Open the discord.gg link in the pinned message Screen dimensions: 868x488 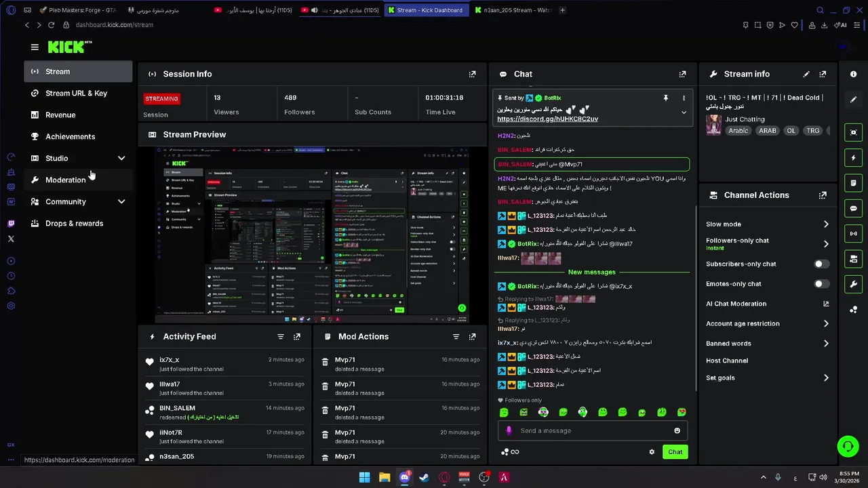547,119
